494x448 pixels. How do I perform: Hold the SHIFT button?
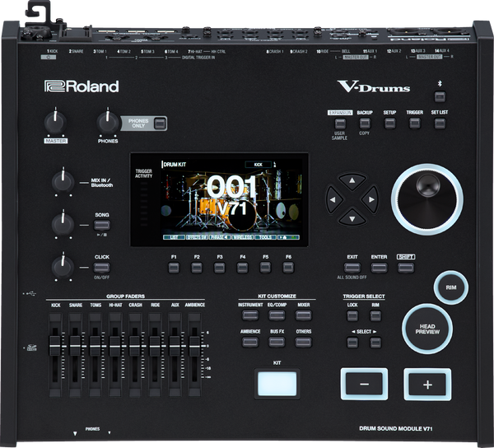coord(406,268)
